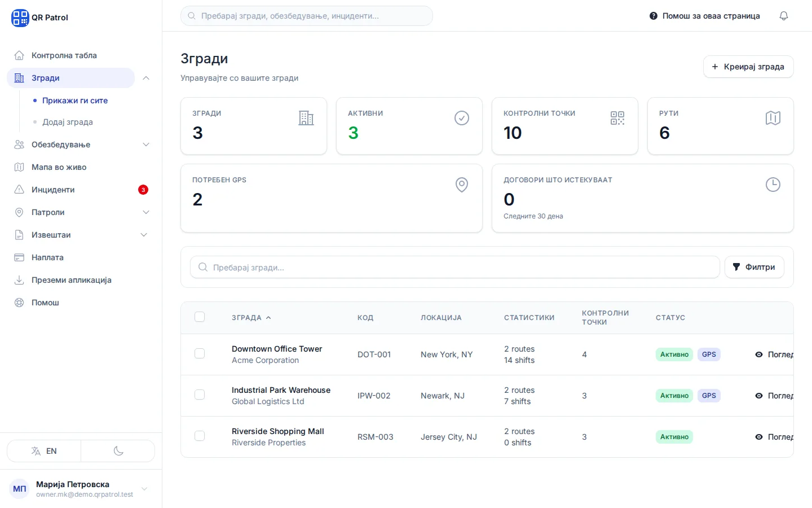The width and height of the screenshot is (812, 508).
Task: Check the Riverside Shopping Mall row checkbox
Action: [x=200, y=436]
